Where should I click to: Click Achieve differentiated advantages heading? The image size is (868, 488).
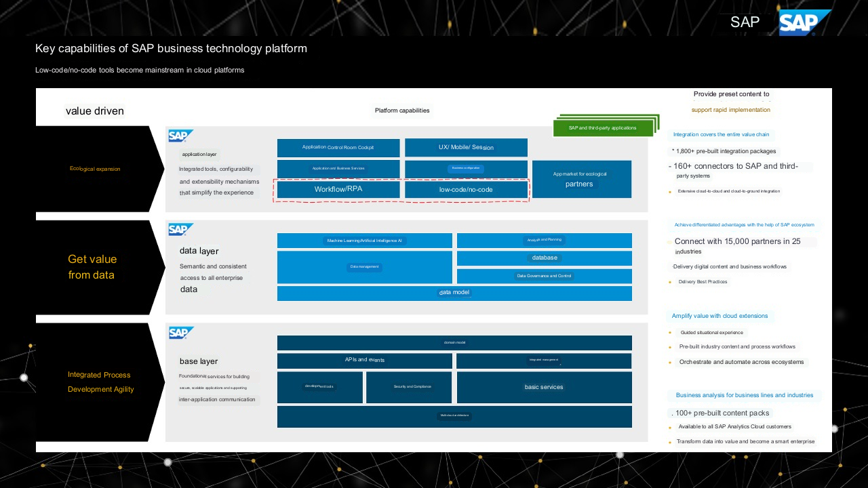tap(744, 225)
